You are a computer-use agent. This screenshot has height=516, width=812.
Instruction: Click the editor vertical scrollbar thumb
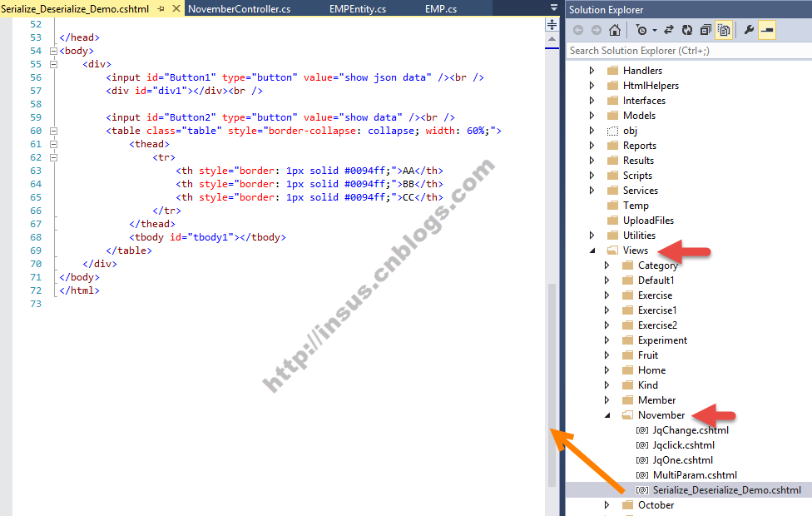(552, 385)
